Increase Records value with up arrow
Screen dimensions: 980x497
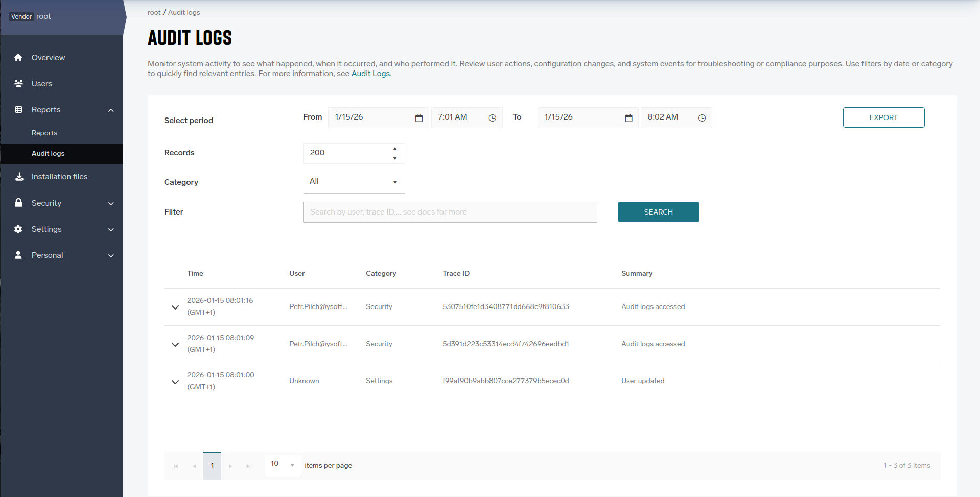coord(395,149)
